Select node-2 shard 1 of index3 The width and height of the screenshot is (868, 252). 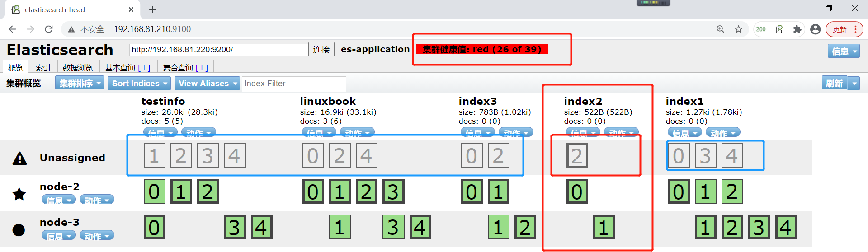pyautogui.click(x=498, y=191)
